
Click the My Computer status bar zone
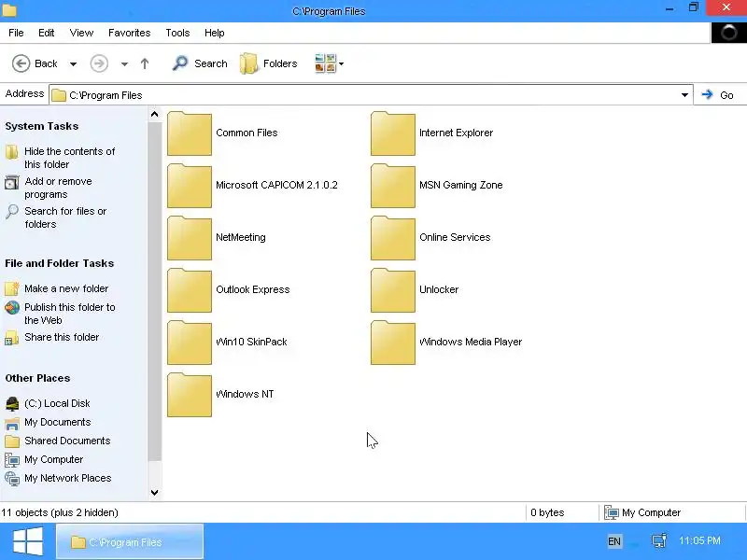coord(642,512)
